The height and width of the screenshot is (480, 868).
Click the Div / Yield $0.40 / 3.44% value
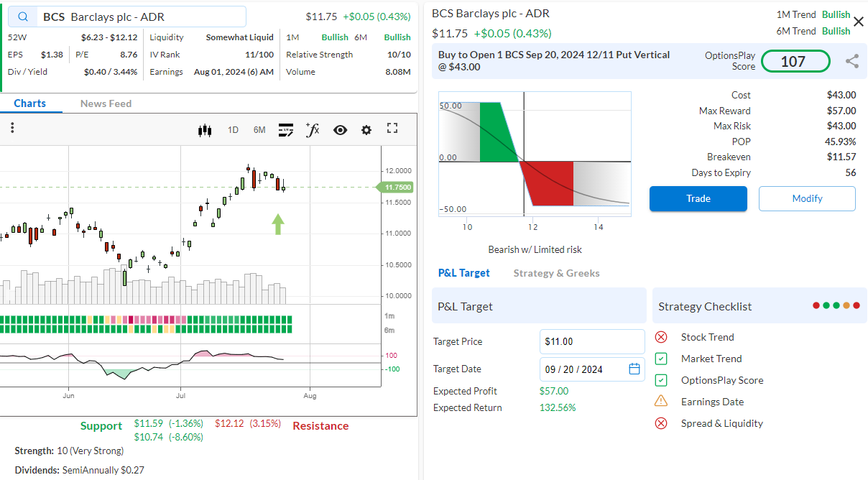click(x=111, y=72)
